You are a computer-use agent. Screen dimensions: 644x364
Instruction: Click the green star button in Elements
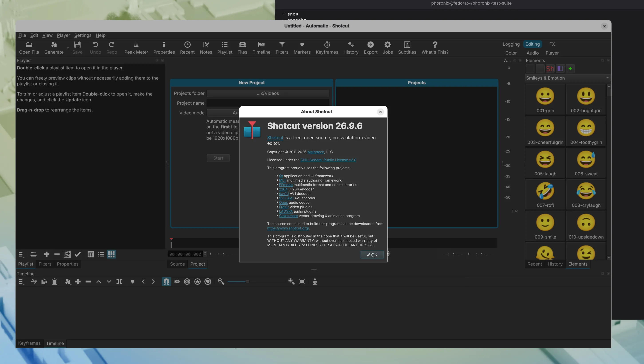click(570, 68)
